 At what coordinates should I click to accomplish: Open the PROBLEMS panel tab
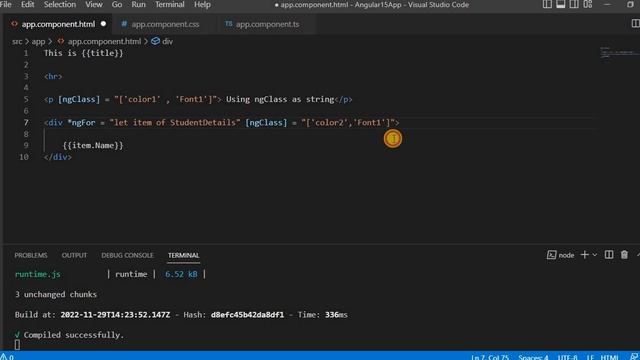point(31,255)
